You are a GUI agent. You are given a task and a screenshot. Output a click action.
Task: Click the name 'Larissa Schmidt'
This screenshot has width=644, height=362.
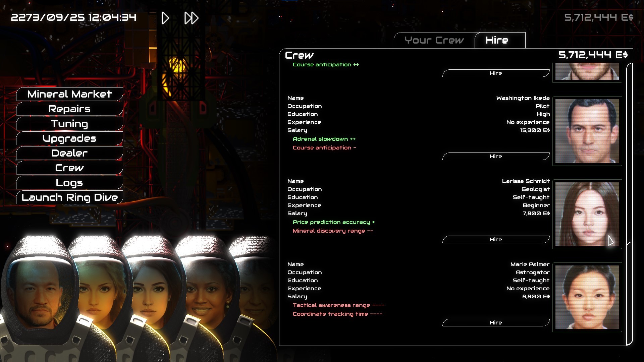click(526, 181)
